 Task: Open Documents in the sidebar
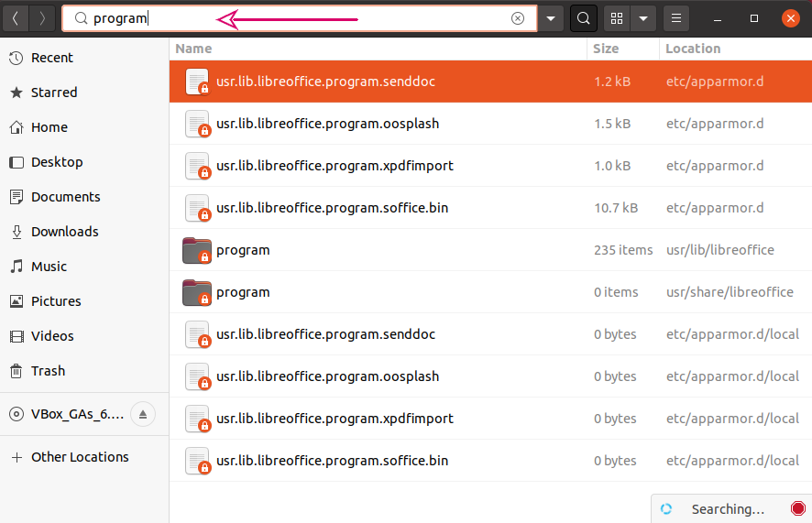(84, 197)
